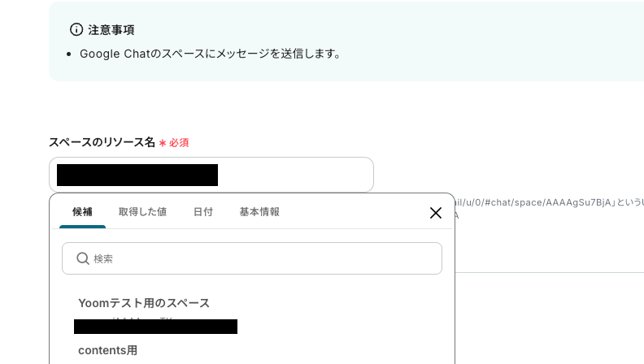Pick the contents用 candidate
This screenshot has width=644, height=364.
tap(107, 350)
